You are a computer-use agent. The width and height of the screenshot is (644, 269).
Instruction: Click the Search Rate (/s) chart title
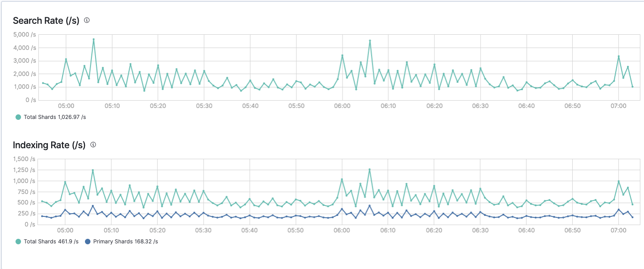pos(46,21)
